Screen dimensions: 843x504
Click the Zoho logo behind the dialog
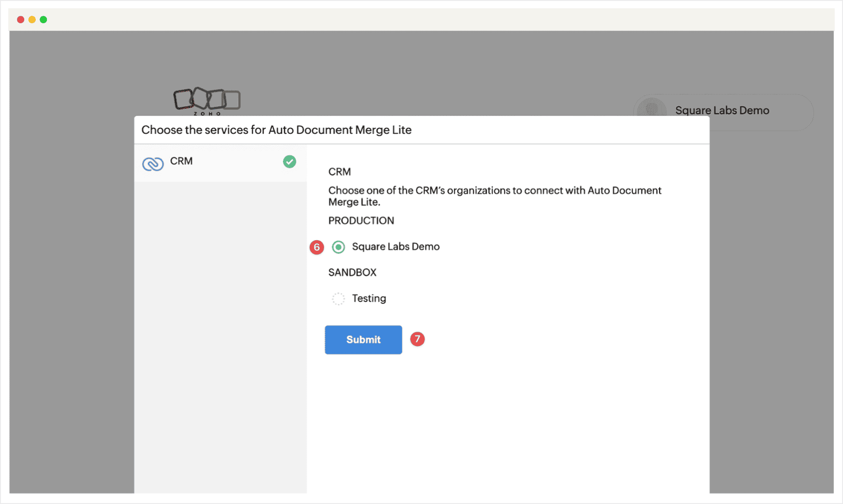pos(207,101)
